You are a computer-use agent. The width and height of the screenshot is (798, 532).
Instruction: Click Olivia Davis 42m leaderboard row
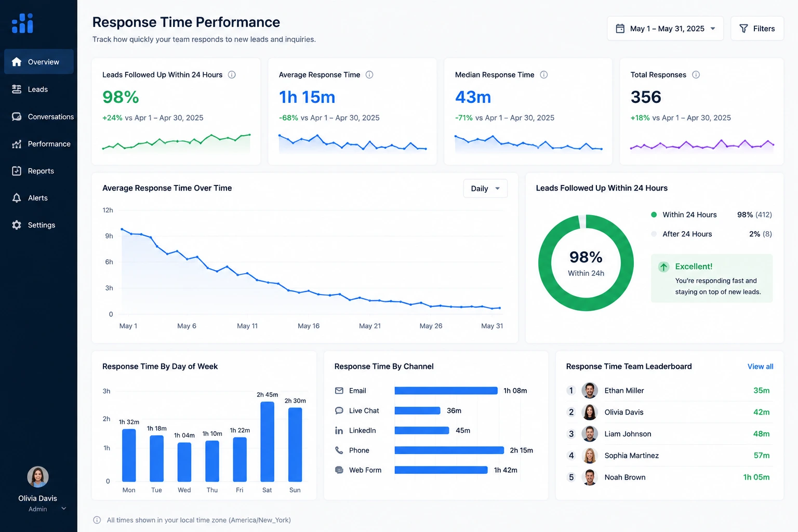click(x=670, y=412)
